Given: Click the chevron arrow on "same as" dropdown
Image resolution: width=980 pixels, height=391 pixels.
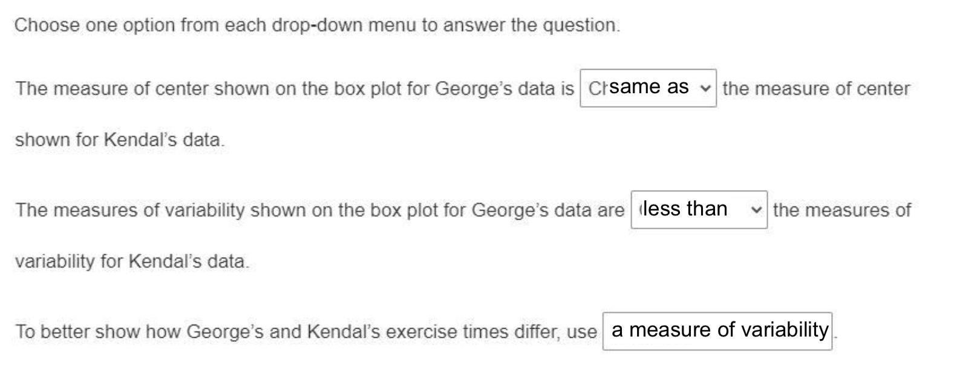Looking at the screenshot, I should [705, 88].
